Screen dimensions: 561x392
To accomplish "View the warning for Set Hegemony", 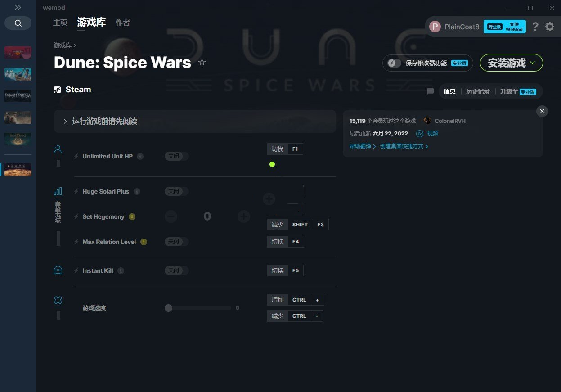I will pyautogui.click(x=132, y=216).
